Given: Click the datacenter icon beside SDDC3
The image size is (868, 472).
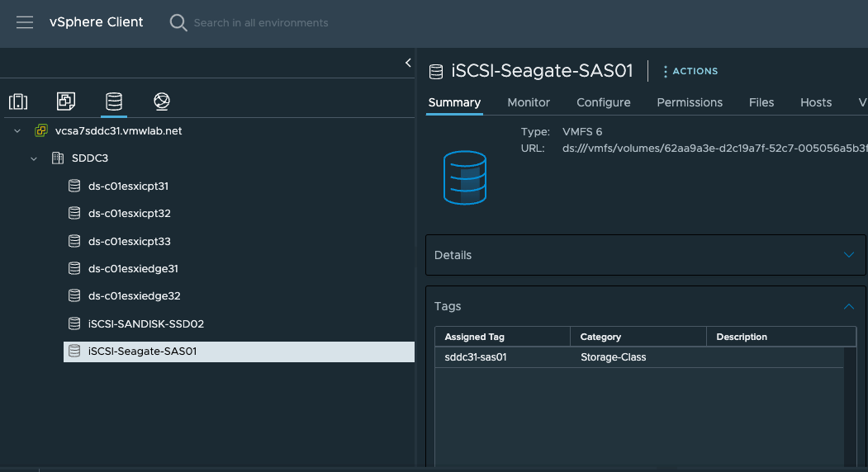Looking at the screenshot, I should click(x=58, y=158).
